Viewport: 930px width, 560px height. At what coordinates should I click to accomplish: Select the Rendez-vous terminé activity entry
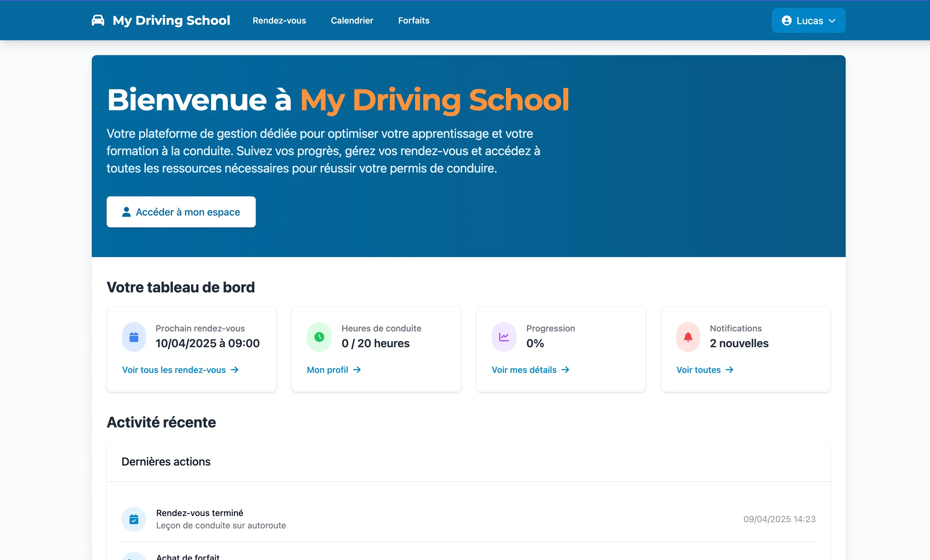(x=199, y=513)
